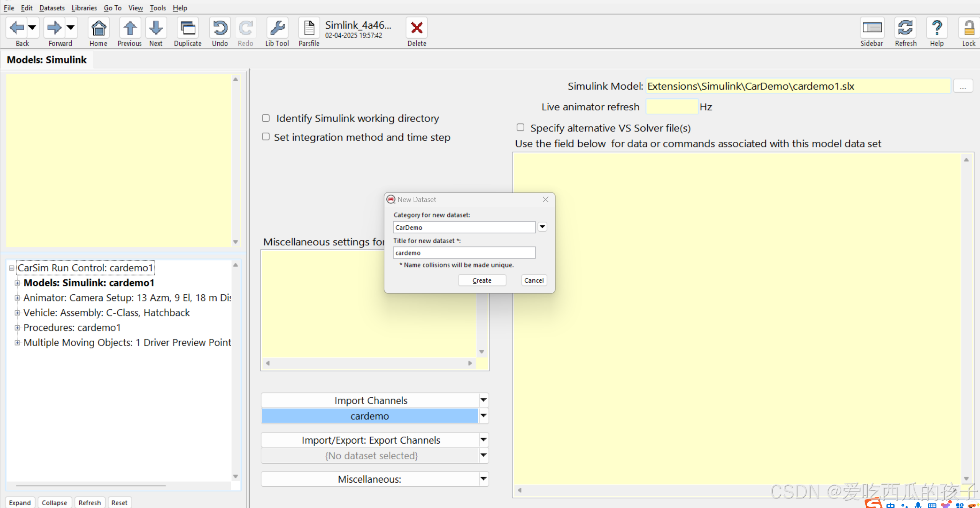The height and width of the screenshot is (508, 980).
Task: Click the Duplicate dataset icon
Action: [x=187, y=28]
